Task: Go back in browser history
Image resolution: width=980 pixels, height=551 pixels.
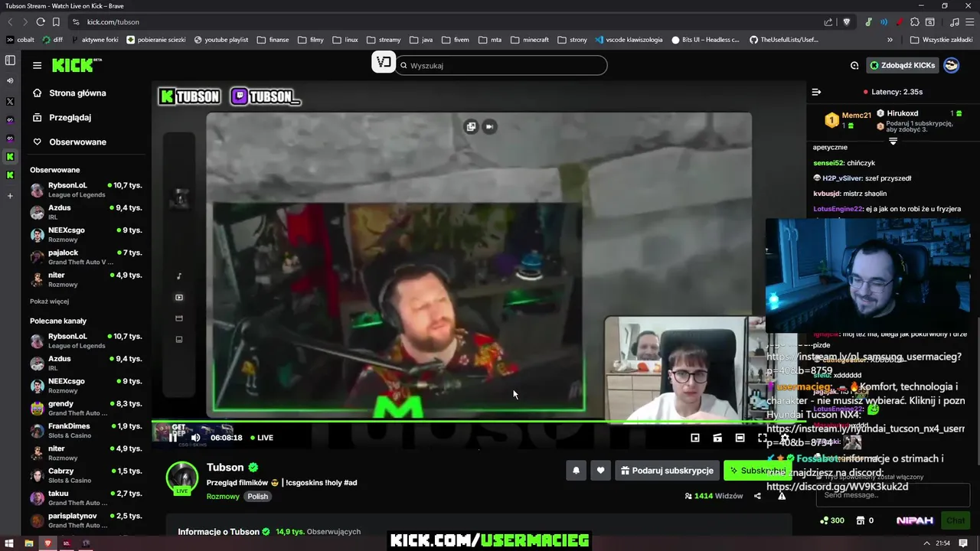Action: click(10, 22)
